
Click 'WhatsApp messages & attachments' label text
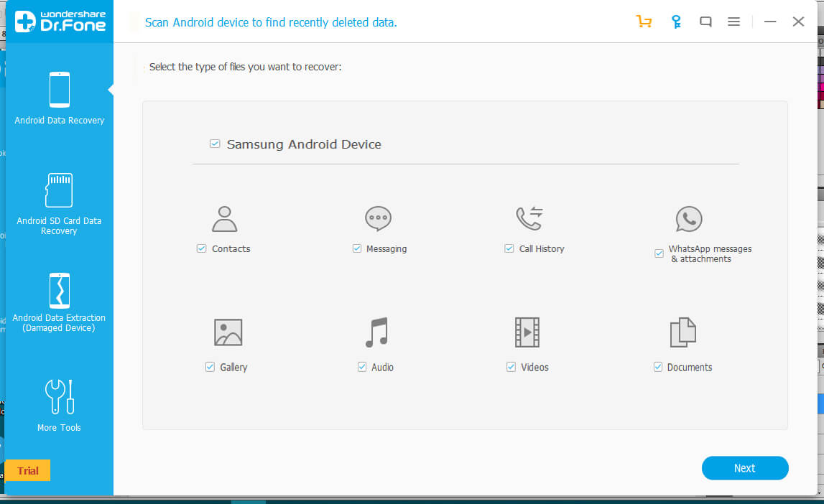(710, 253)
